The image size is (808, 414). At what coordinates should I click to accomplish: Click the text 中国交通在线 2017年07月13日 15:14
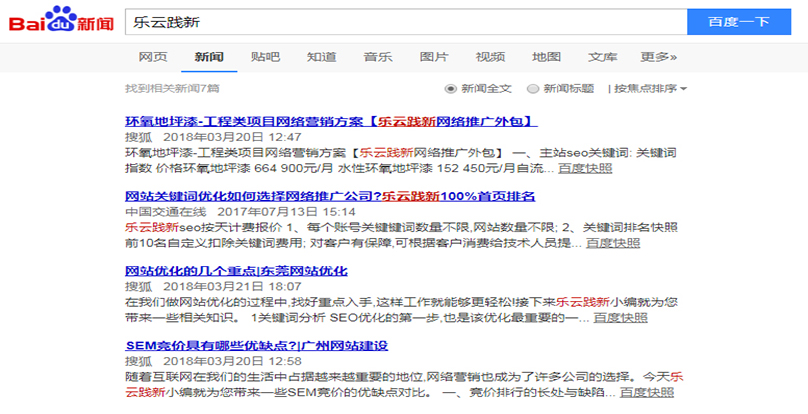pyautogui.click(x=240, y=212)
